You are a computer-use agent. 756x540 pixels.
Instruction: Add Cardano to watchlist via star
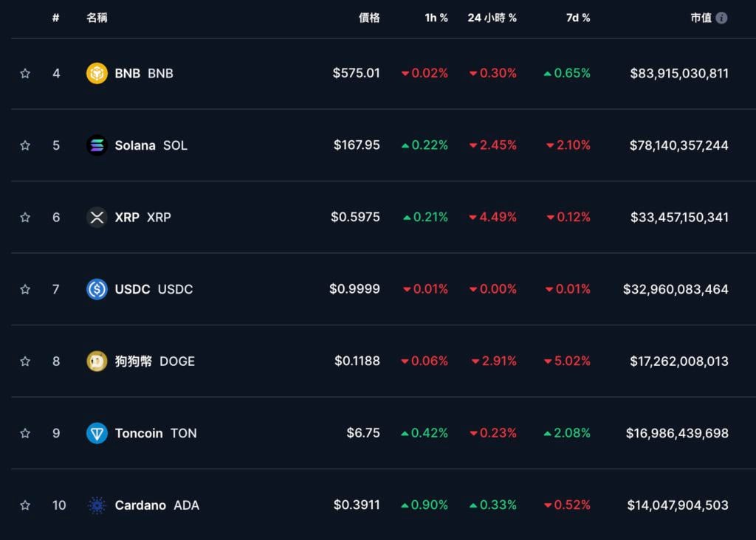[25, 505]
